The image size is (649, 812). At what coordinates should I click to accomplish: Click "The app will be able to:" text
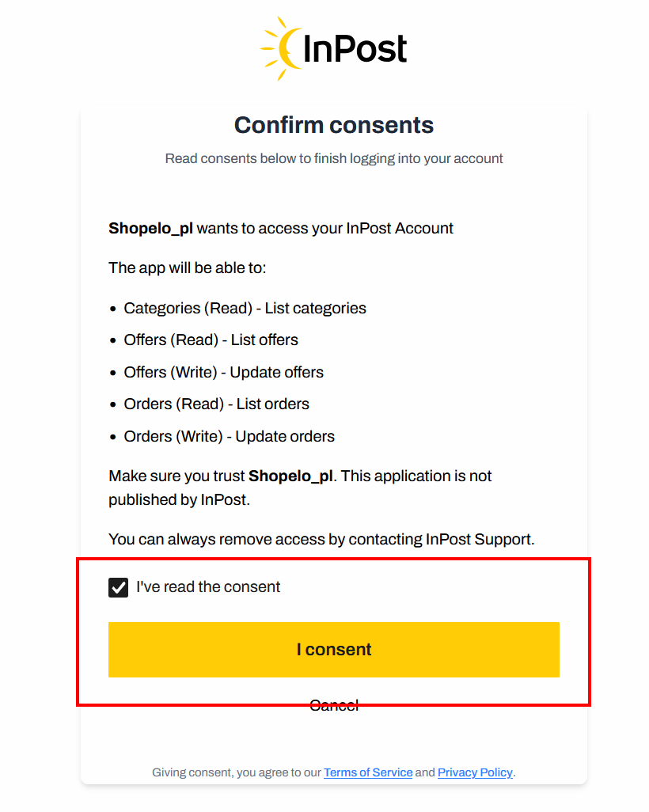[x=187, y=268]
